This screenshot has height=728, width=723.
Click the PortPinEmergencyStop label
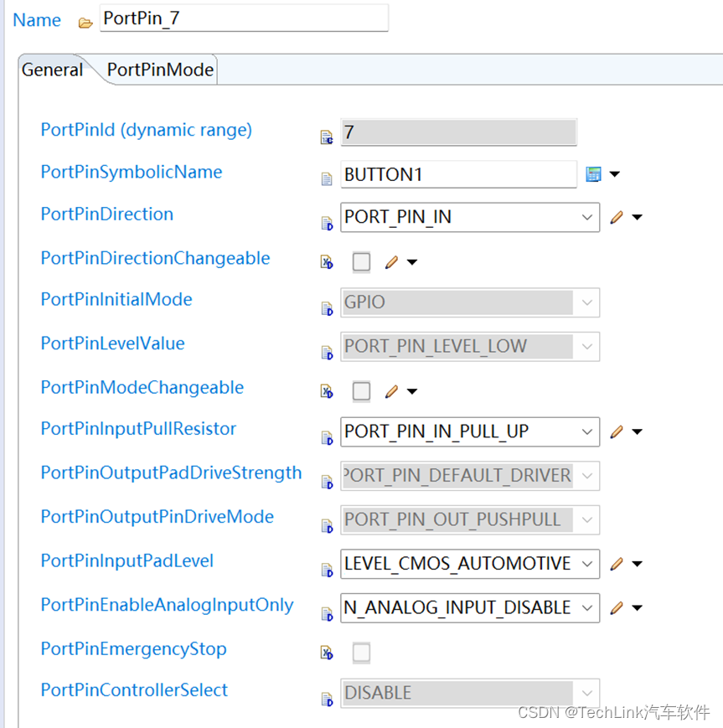pos(134,648)
